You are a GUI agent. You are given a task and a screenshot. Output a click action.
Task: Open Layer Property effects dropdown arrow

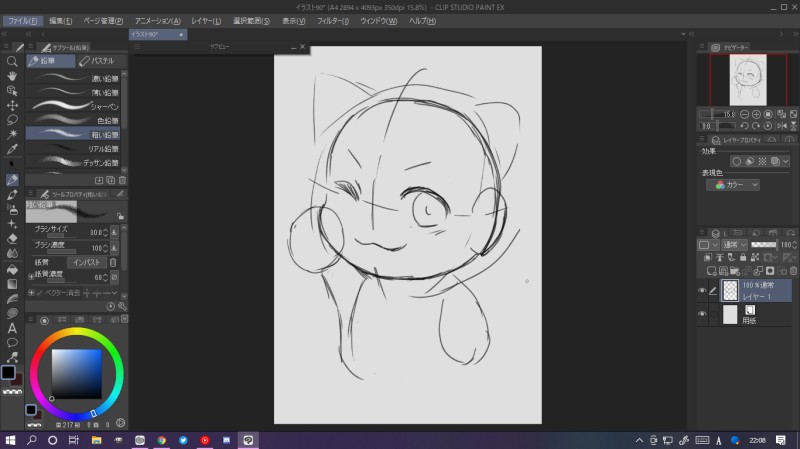coord(786,161)
